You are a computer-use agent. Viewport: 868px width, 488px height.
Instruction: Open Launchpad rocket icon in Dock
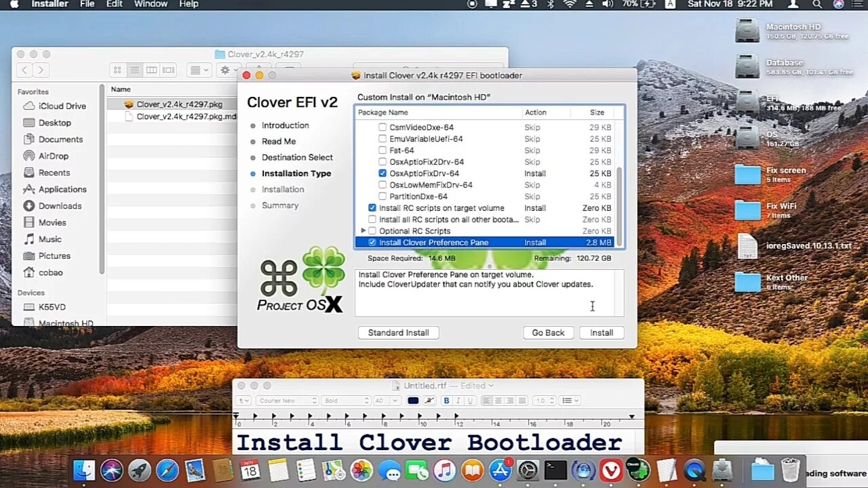point(140,470)
